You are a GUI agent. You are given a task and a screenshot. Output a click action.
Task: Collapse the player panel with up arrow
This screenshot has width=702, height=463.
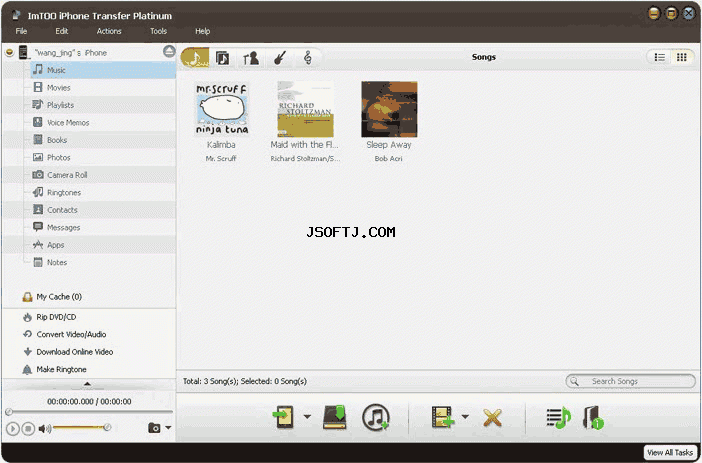click(x=87, y=384)
